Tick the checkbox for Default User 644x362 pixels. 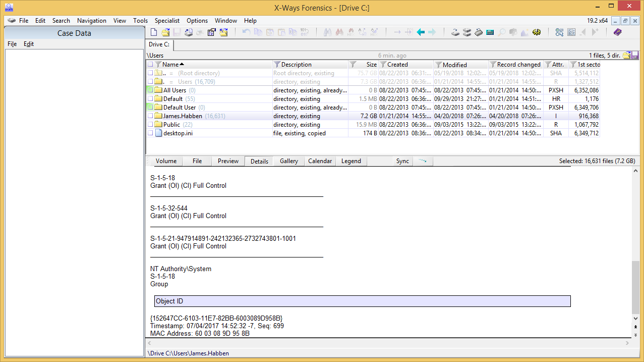[150, 108]
